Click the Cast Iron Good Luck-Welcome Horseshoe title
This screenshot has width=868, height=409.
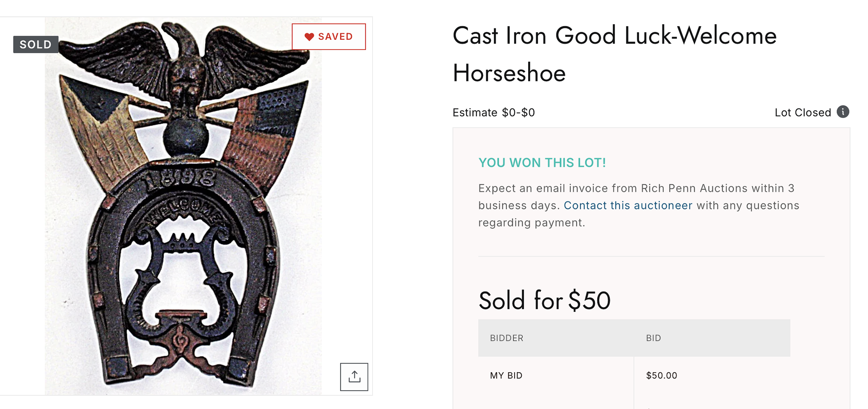click(614, 54)
